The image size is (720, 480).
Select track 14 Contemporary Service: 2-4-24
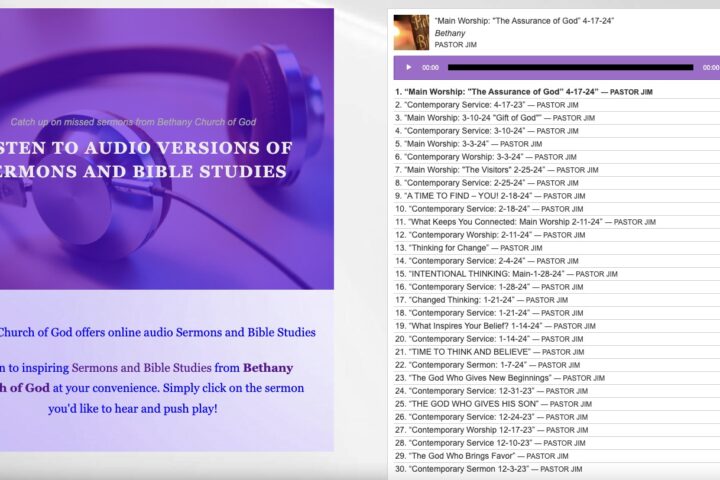[557, 261]
